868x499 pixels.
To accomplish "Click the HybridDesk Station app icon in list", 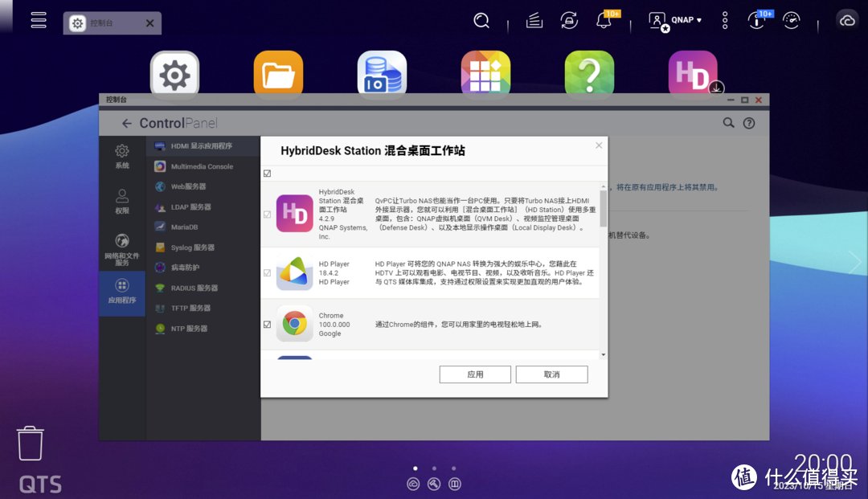I will coord(294,214).
